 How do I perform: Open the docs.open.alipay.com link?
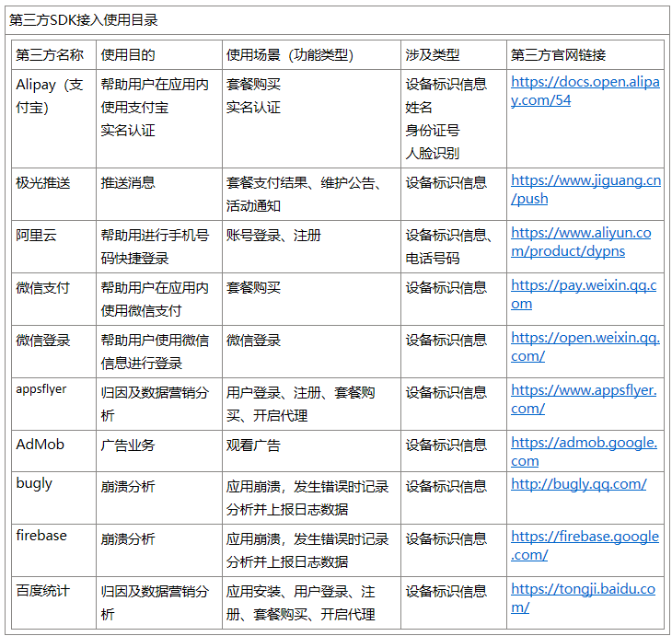pyautogui.click(x=585, y=91)
